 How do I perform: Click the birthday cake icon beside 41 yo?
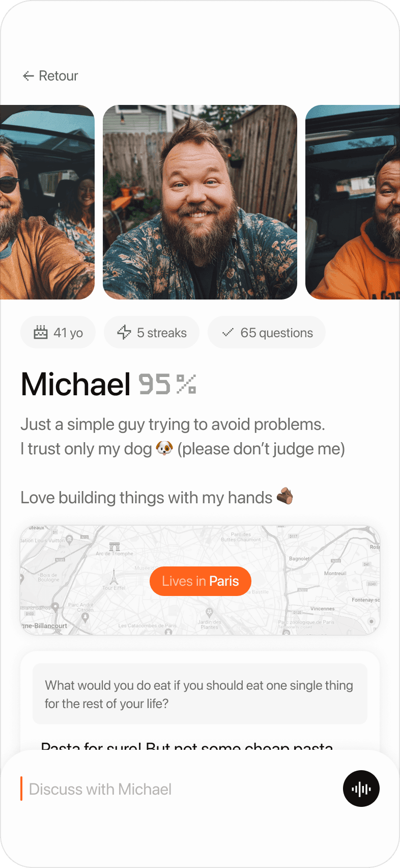click(x=41, y=332)
